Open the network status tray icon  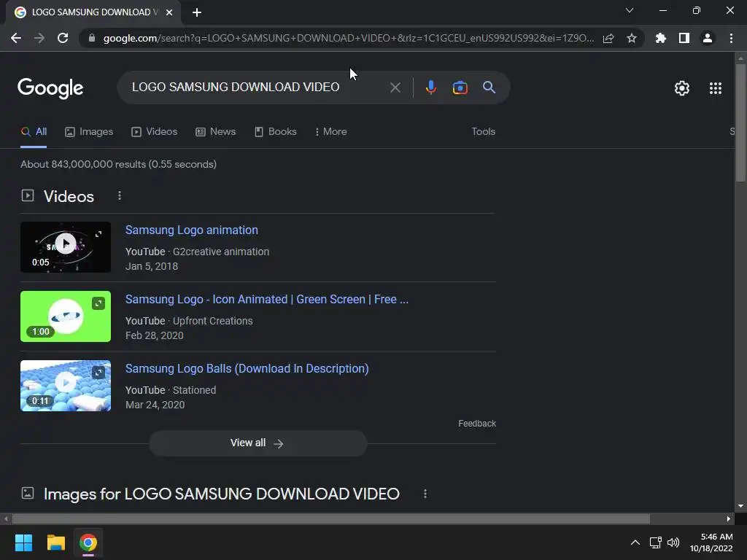click(656, 542)
